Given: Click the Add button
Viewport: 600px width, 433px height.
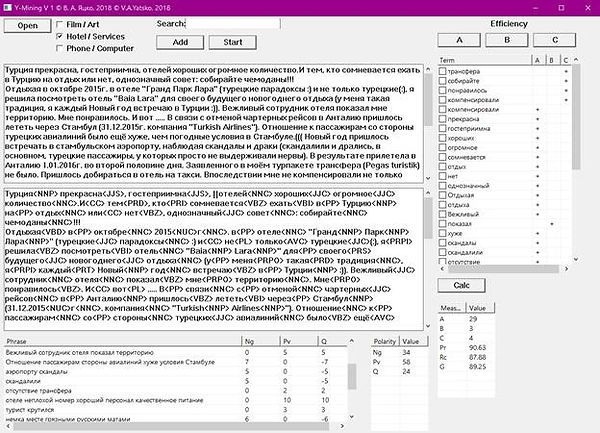Looking at the screenshot, I should click(x=180, y=42).
